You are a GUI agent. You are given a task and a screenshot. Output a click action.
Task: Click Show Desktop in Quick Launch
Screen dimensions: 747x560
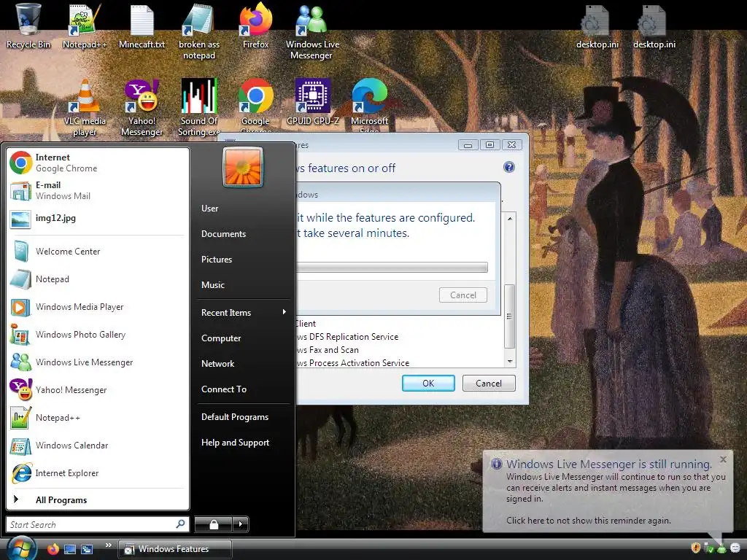pyautogui.click(x=70, y=549)
